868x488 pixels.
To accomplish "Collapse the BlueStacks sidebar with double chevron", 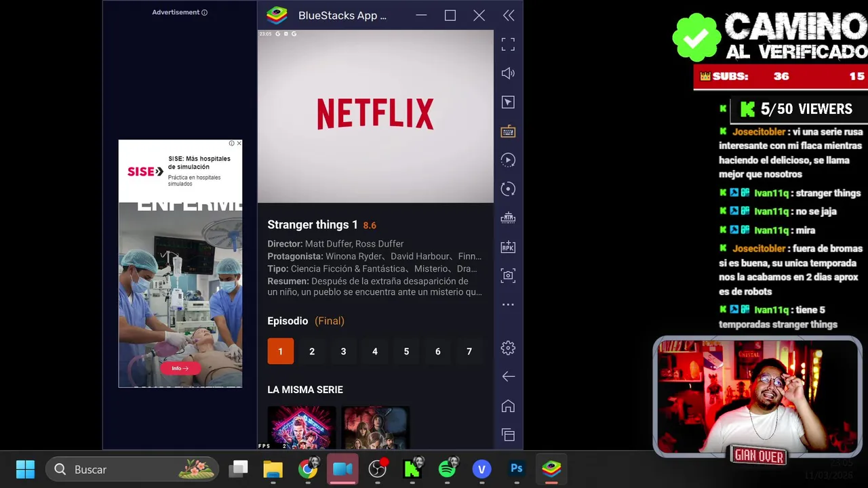I will pyautogui.click(x=509, y=16).
